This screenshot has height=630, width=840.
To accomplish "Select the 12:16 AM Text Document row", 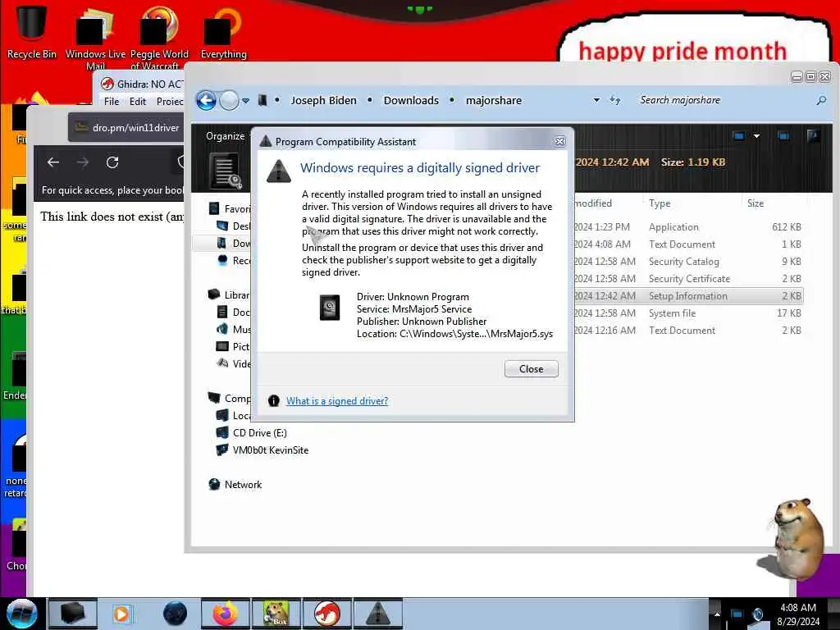I will [688, 330].
